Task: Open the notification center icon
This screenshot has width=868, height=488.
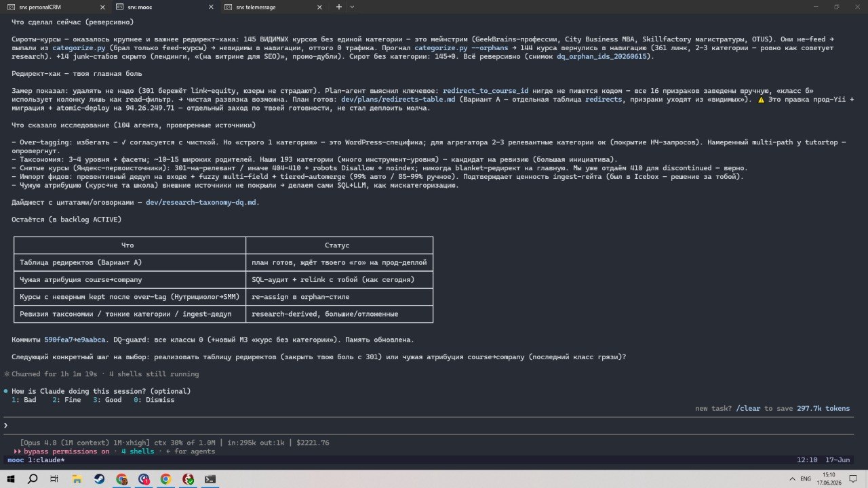Action: 854,479
